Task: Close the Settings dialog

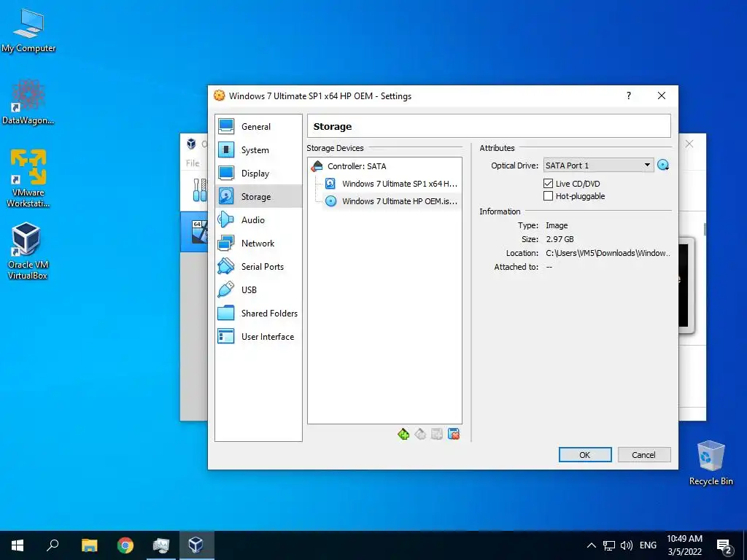Action: (x=662, y=96)
